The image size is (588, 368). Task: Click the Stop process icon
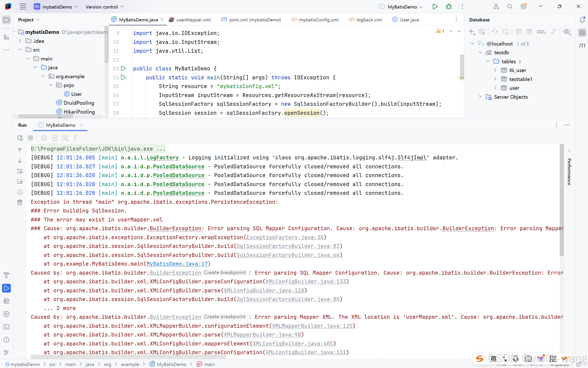coord(31,138)
